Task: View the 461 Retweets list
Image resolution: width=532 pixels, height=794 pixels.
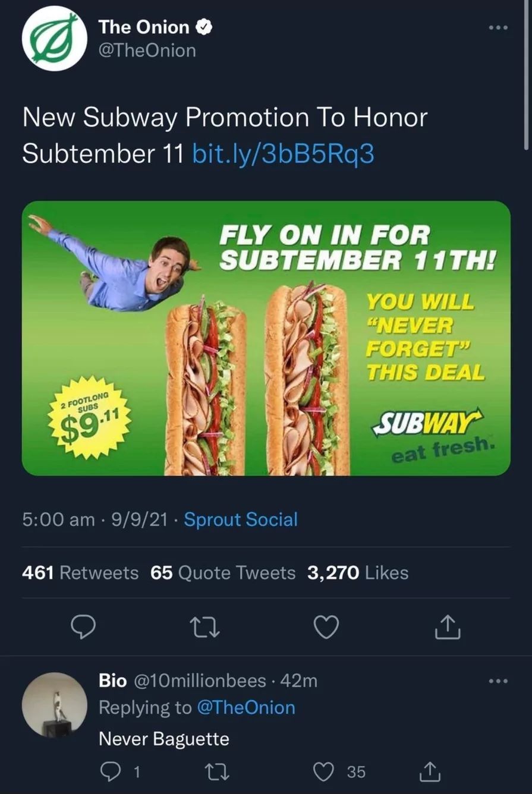Action: pos(80,573)
